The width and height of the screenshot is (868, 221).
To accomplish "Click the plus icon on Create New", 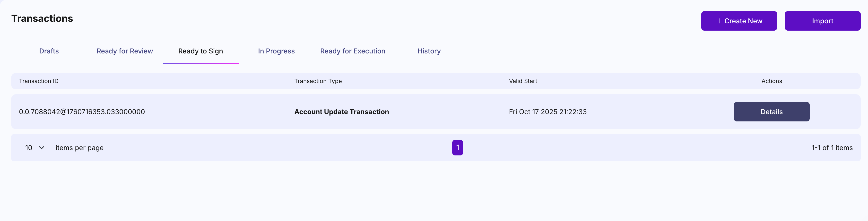I will [x=719, y=21].
